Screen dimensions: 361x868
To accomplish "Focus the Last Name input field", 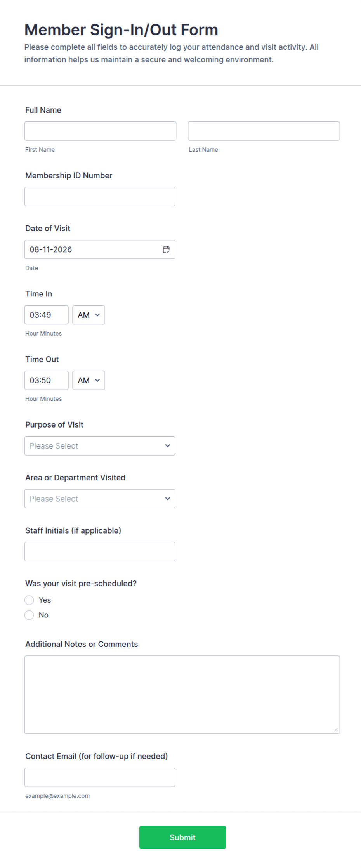I will click(x=264, y=131).
